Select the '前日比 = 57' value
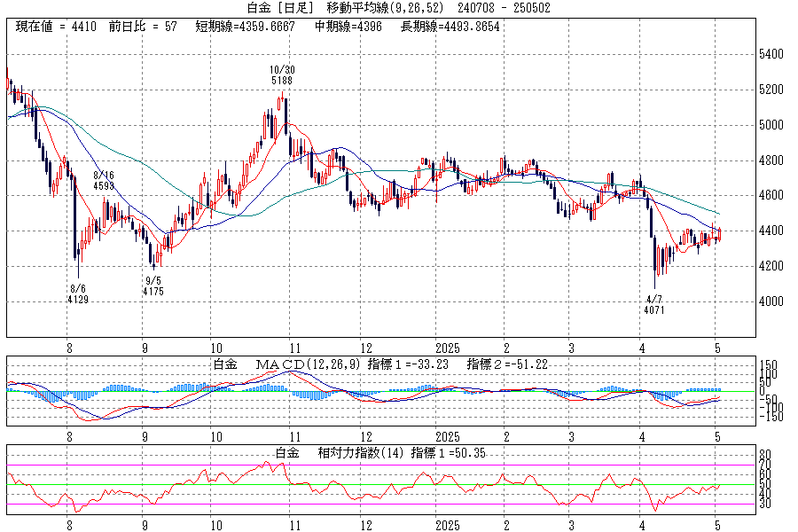Viewport: 798px width, 532px height. click(143, 27)
